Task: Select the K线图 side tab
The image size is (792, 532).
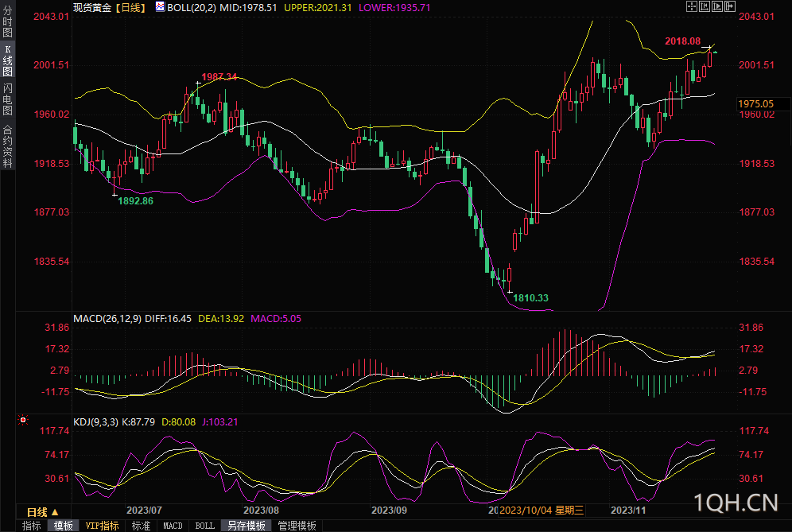Action: (x=7, y=60)
